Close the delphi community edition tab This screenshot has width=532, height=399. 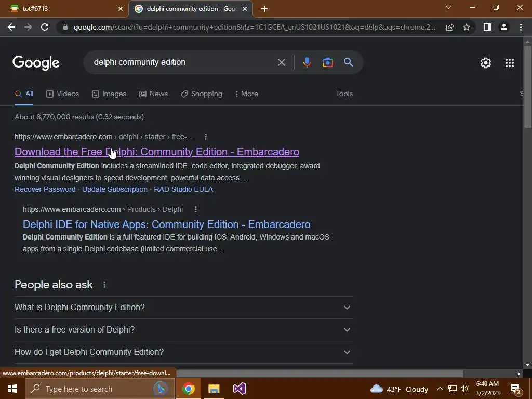coord(245,9)
